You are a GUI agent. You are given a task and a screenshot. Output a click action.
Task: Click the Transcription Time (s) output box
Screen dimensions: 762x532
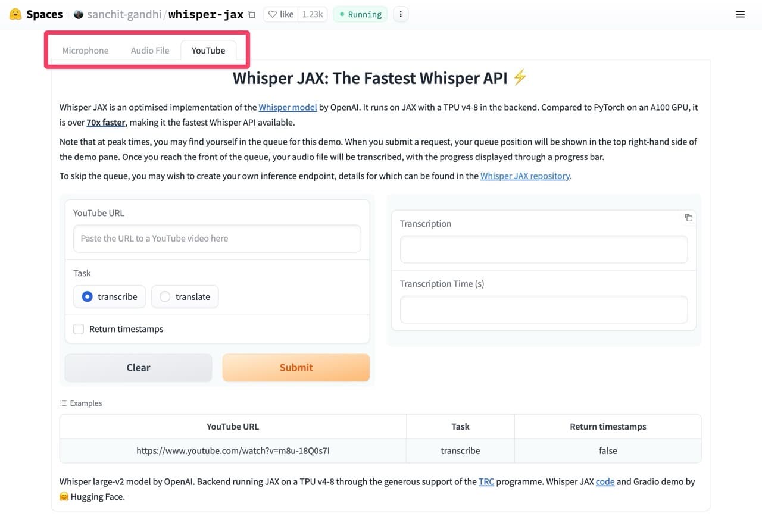pos(544,309)
